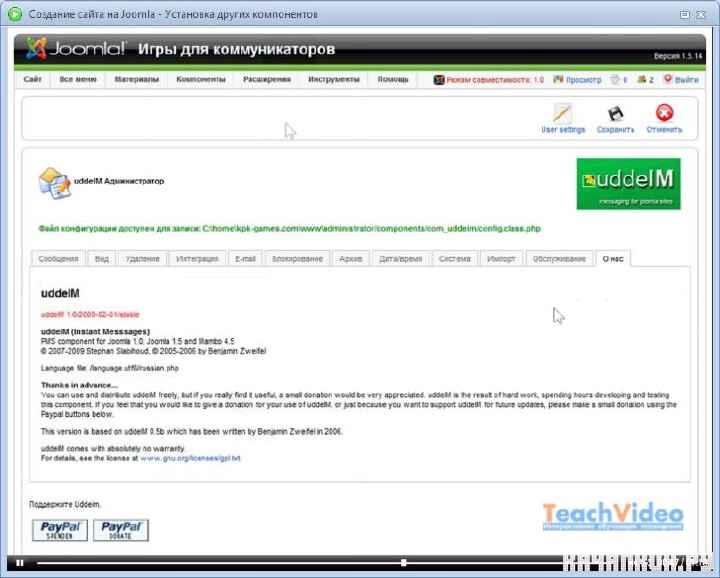Open the Сайт menu
The height and width of the screenshot is (578, 720).
tap(33, 79)
